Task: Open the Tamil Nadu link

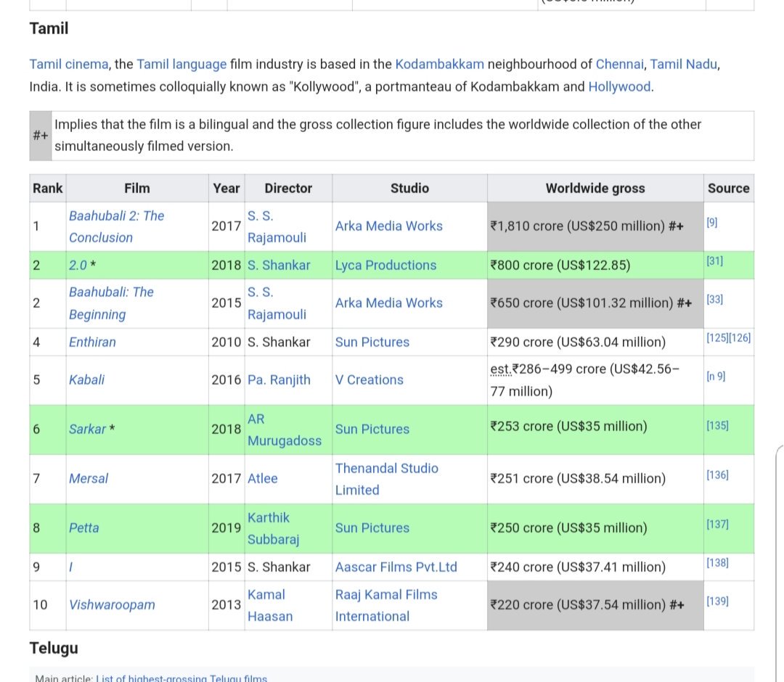Action: pyautogui.click(x=684, y=65)
